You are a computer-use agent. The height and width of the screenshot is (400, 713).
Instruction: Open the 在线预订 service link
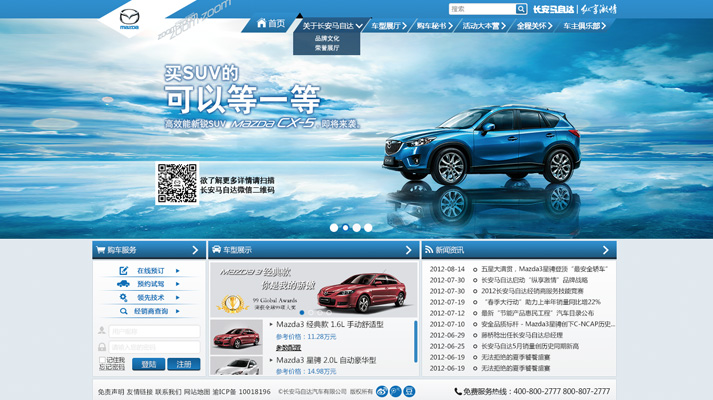(x=150, y=270)
